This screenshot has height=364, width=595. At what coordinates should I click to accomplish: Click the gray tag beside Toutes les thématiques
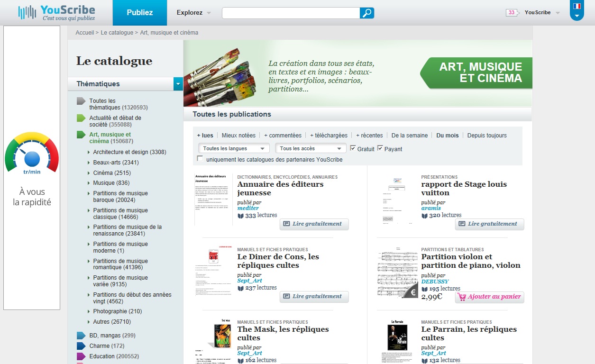[81, 101]
